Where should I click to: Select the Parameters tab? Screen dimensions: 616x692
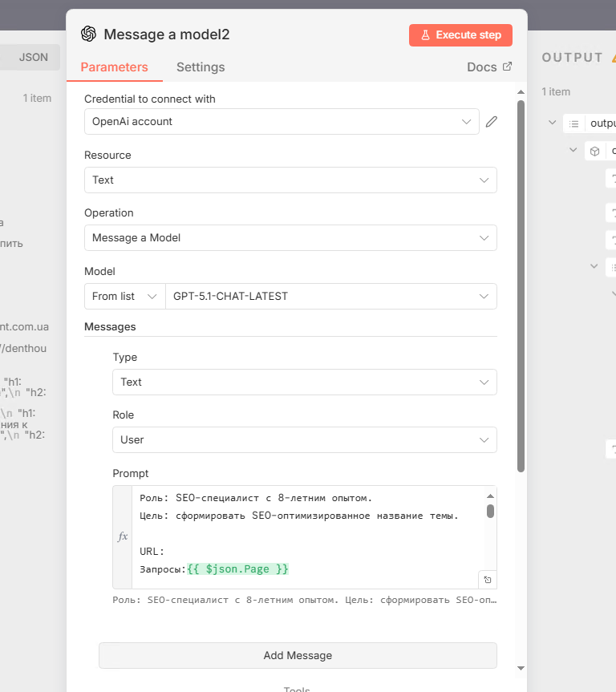coord(114,67)
